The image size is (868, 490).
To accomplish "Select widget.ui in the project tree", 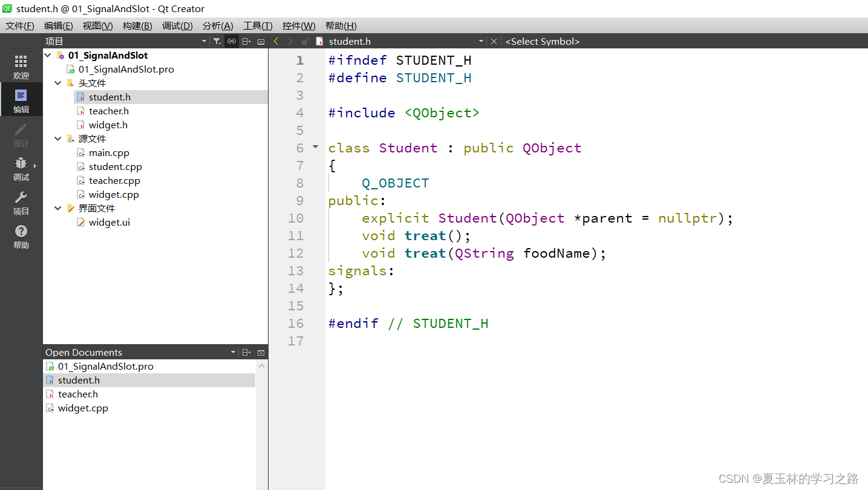I will (x=109, y=222).
